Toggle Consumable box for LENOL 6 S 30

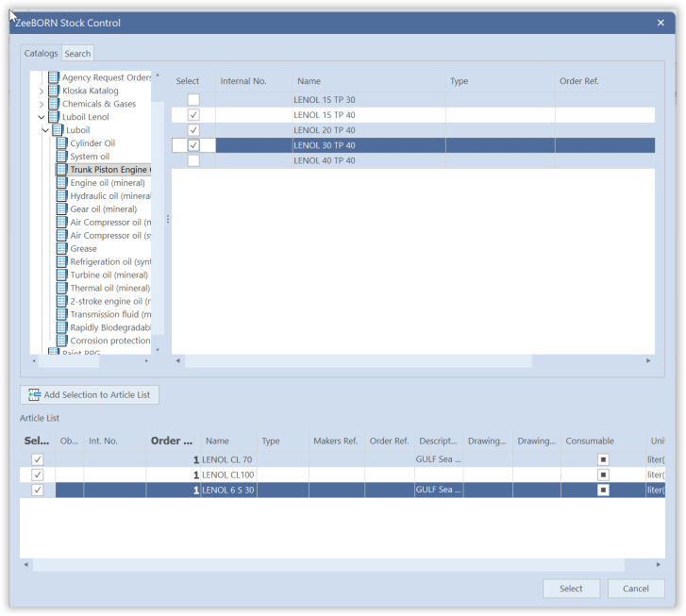603,490
